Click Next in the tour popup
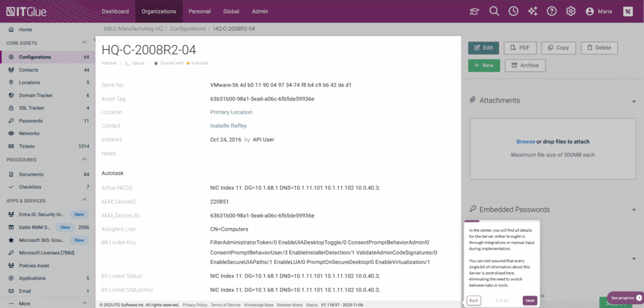The width and height of the screenshot is (644, 308). tap(530, 300)
